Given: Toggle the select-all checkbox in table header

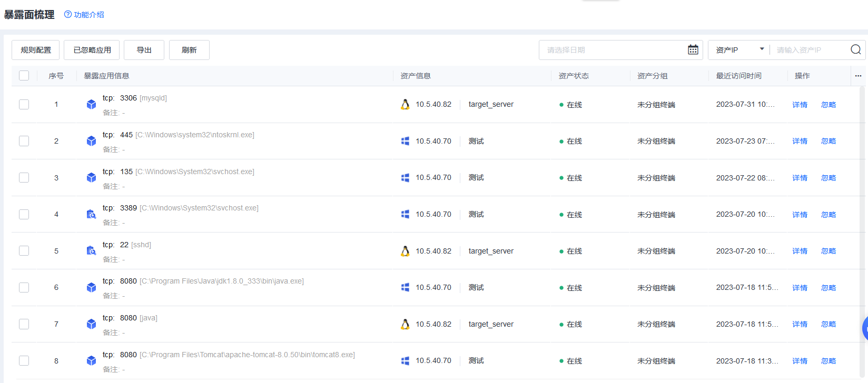Looking at the screenshot, I should (x=24, y=76).
